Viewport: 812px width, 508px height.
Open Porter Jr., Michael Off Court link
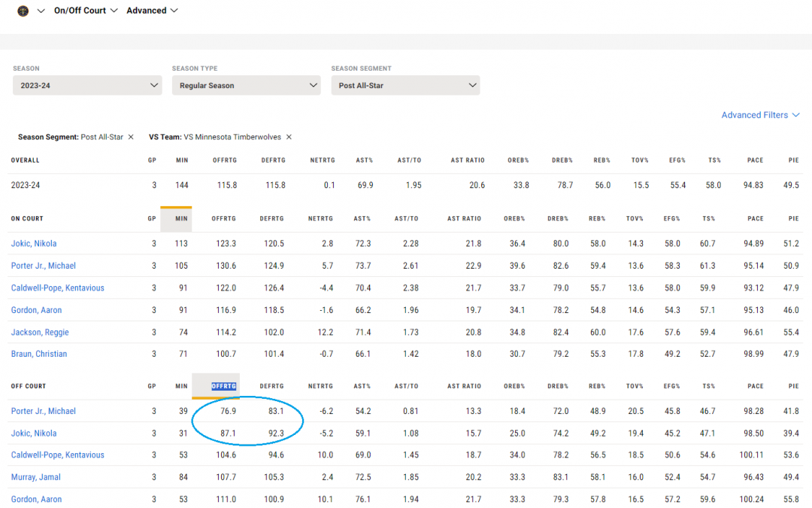(x=44, y=411)
